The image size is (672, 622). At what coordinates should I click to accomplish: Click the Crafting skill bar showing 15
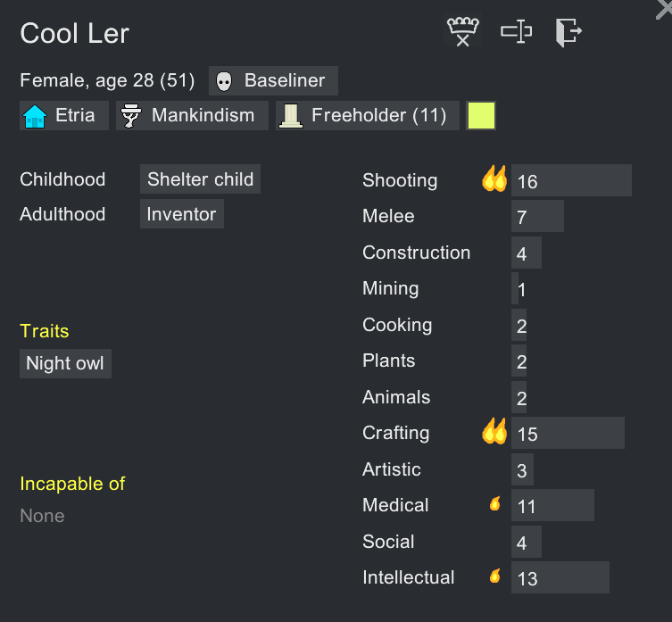(x=568, y=433)
